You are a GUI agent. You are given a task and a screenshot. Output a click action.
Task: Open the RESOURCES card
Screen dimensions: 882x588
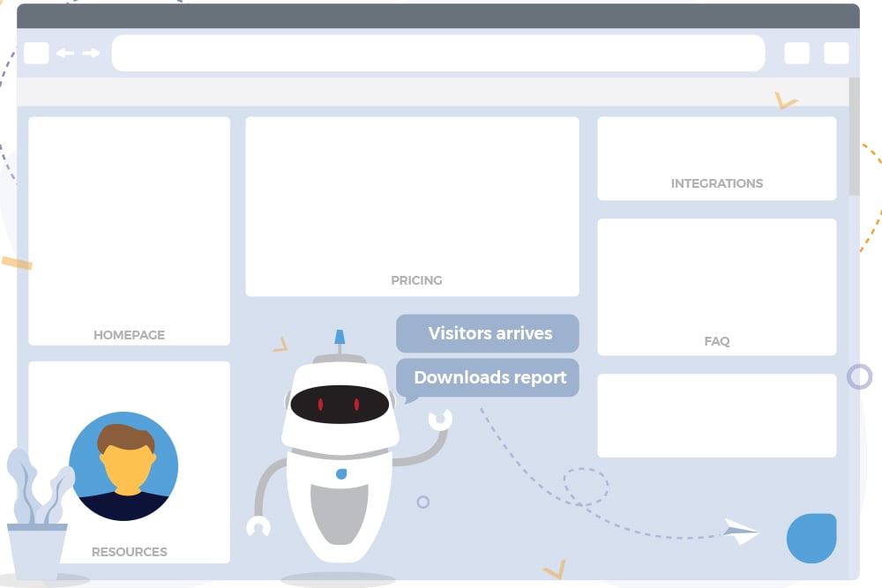(130, 462)
